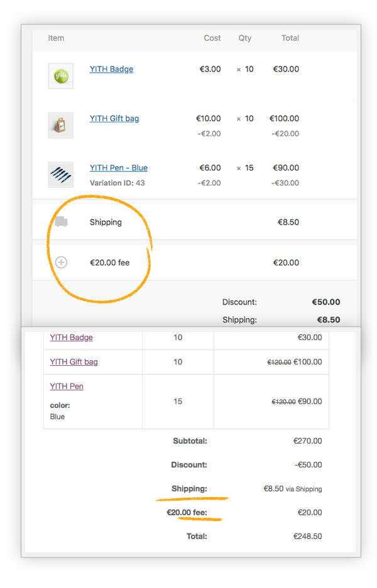The image size is (377, 588).
Task: Click the €8.50 via Shipping value
Action: (293, 489)
